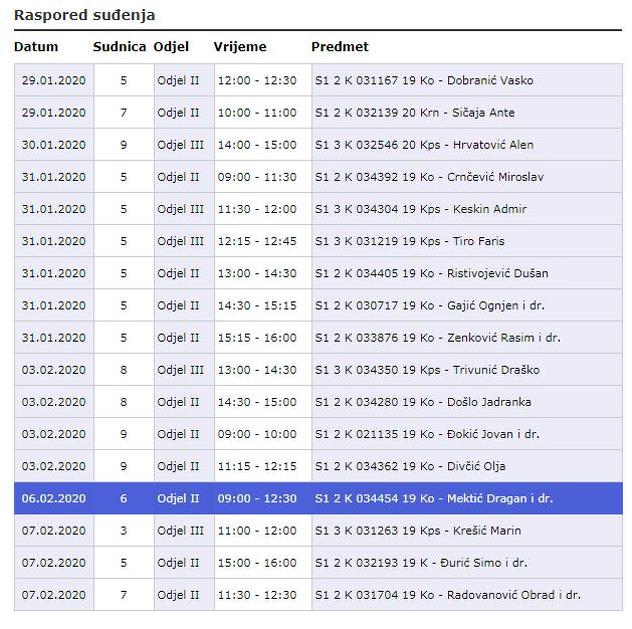
Task: Click the Vrijeme column header
Action: coord(240,47)
